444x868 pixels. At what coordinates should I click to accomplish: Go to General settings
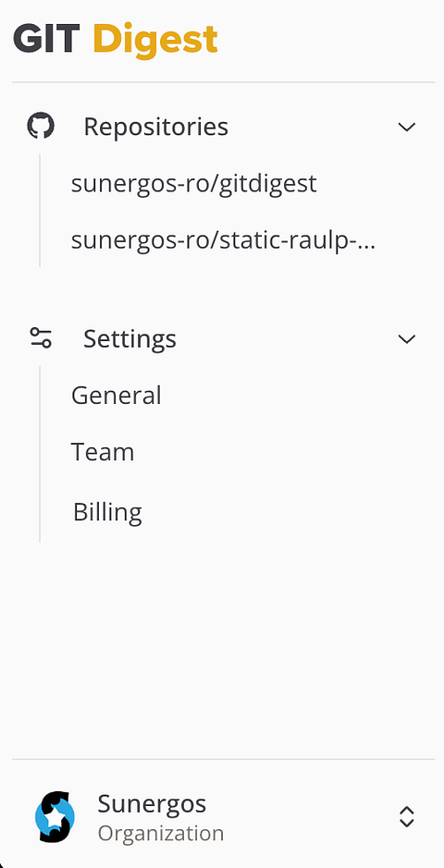117,396
